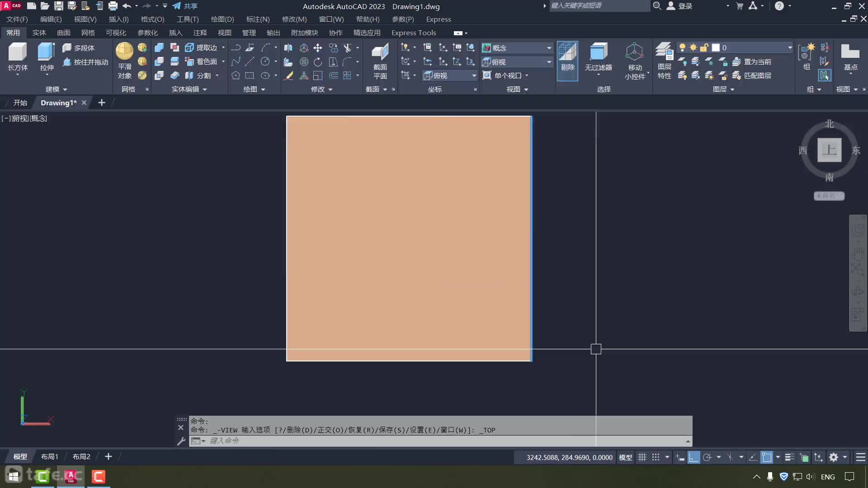Image resolution: width=868 pixels, height=488 pixels.
Task: Toggle object snap in status bar
Action: click(767, 457)
